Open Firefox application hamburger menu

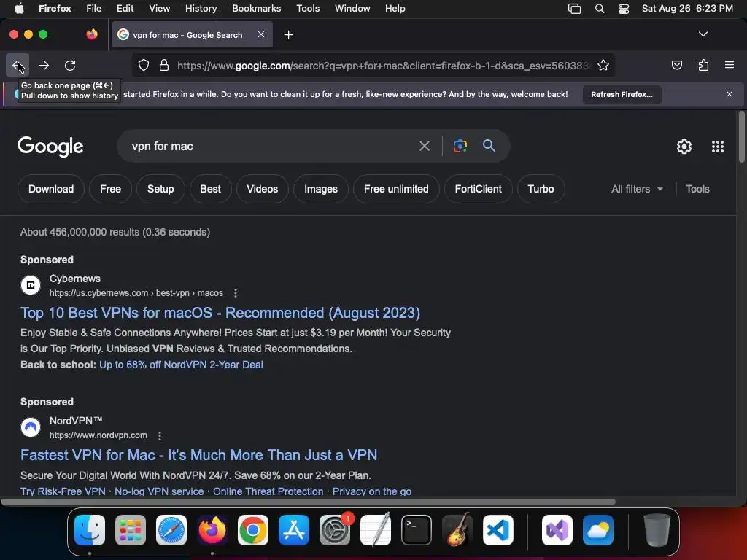click(729, 65)
